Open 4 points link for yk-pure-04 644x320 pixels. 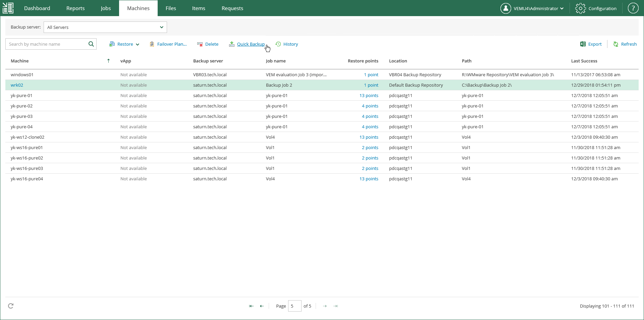(370, 127)
